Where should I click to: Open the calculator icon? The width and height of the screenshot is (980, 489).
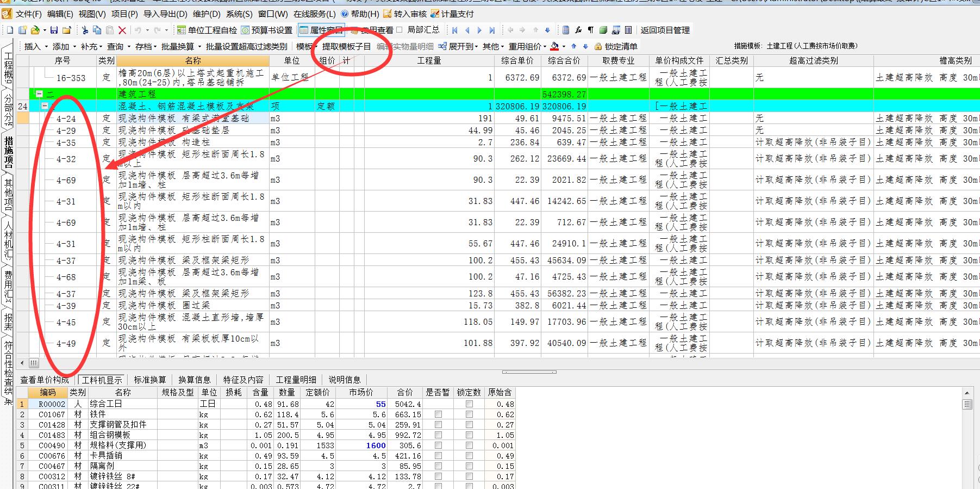tap(566, 30)
